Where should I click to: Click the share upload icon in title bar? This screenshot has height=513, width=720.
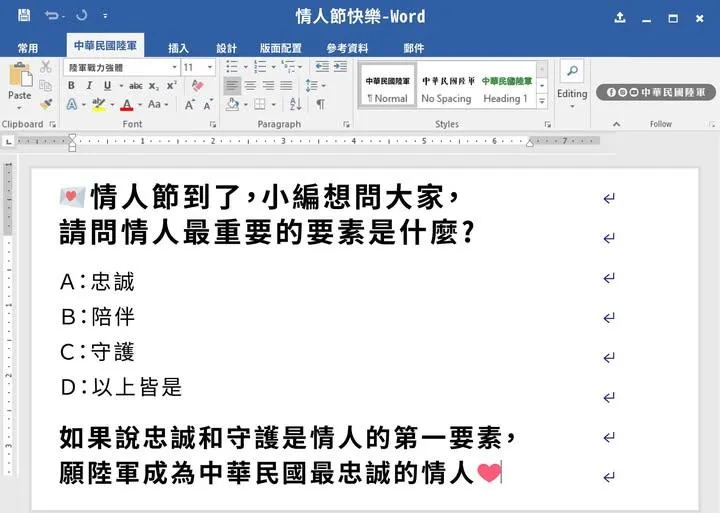point(620,17)
